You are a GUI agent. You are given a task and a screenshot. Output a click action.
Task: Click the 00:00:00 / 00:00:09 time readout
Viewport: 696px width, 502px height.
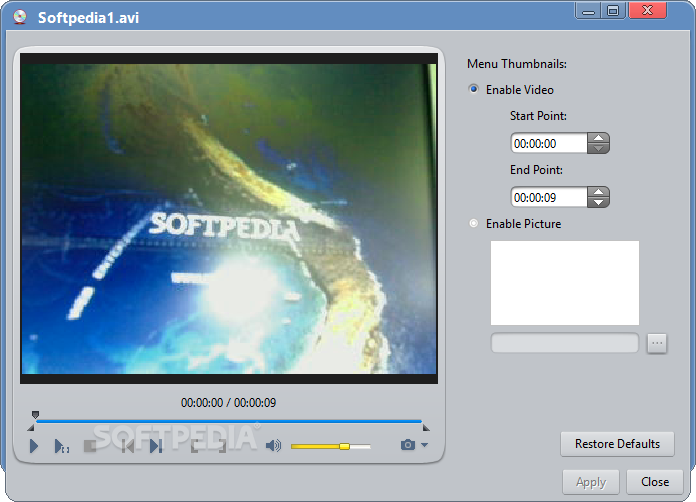pos(228,403)
